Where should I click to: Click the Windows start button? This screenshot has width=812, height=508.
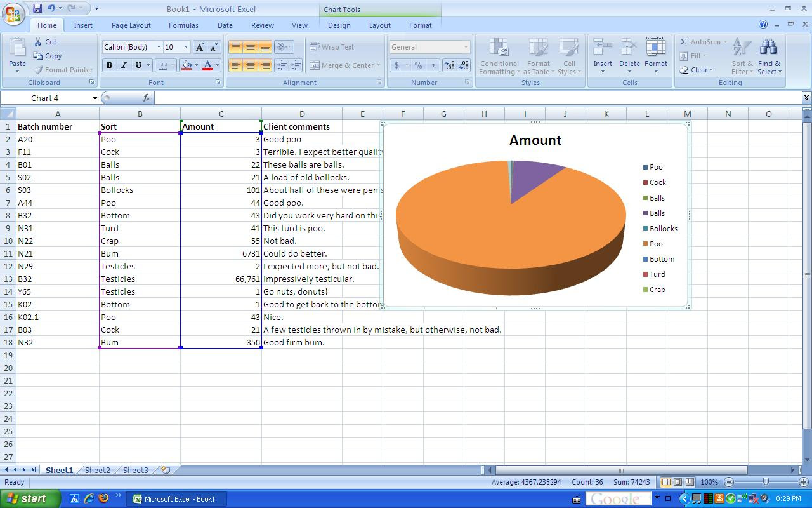point(30,498)
